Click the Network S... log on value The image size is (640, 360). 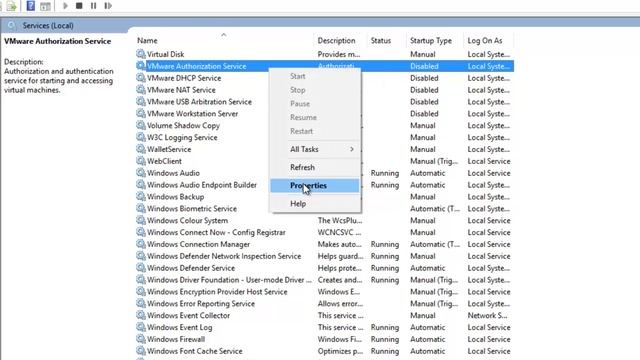(487, 315)
